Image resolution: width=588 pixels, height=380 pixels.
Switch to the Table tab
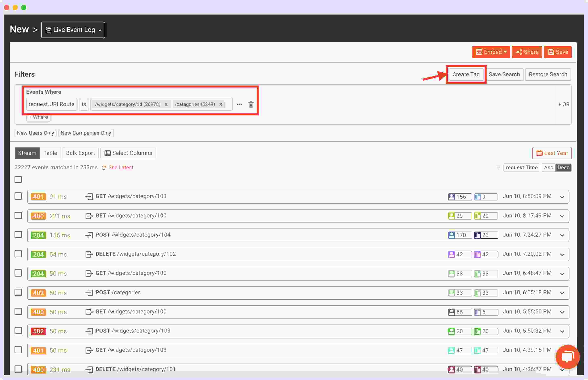[x=50, y=153]
